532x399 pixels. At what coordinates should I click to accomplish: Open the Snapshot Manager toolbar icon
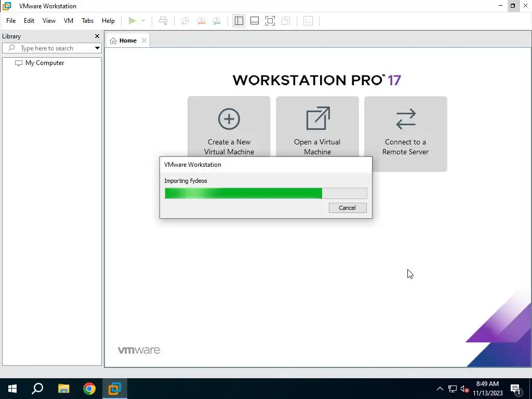pos(217,21)
